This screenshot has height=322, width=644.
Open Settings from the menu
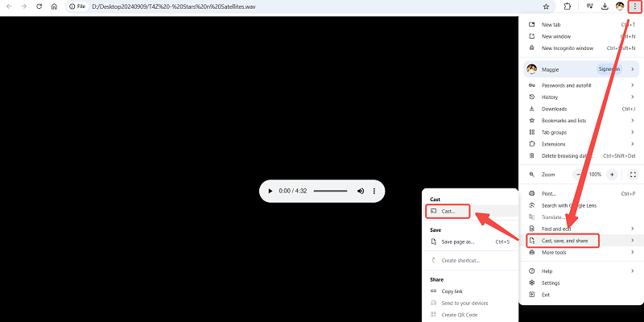[x=581, y=283]
